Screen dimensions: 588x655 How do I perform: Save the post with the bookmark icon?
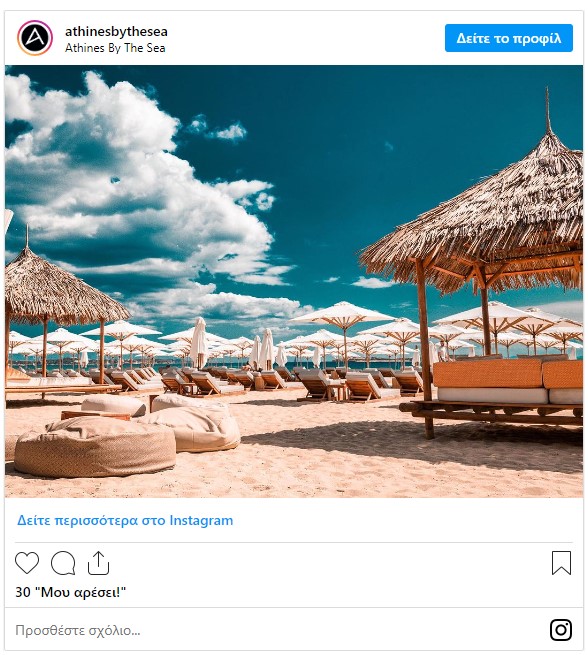pyautogui.click(x=561, y=563)
